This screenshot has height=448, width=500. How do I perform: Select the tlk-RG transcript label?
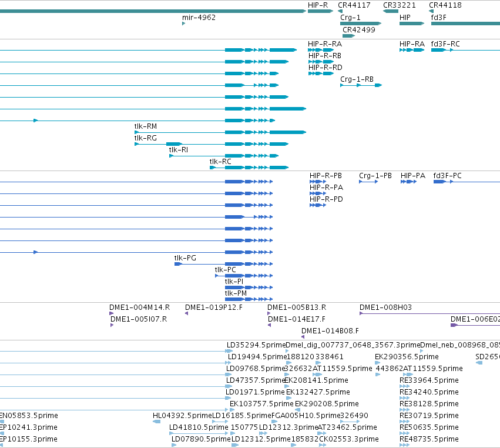tap(145, 138)
